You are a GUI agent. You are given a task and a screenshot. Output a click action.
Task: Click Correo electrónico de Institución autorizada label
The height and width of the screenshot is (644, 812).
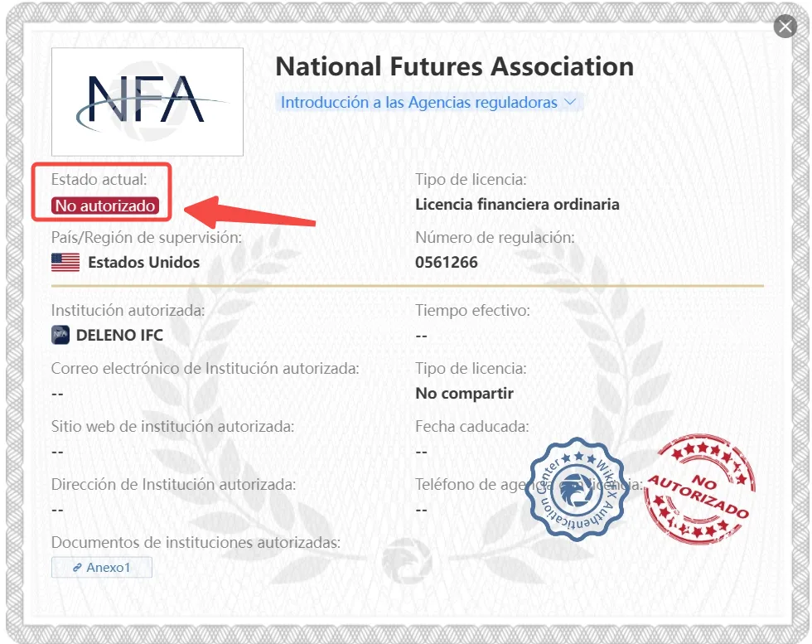pyautogui.click(x=205, y=368)
